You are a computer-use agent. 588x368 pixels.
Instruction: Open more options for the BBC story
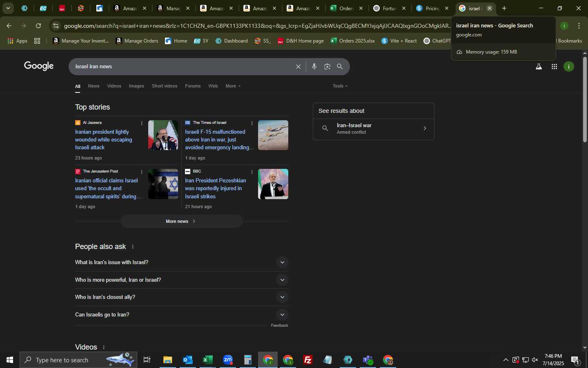[252, 172]
